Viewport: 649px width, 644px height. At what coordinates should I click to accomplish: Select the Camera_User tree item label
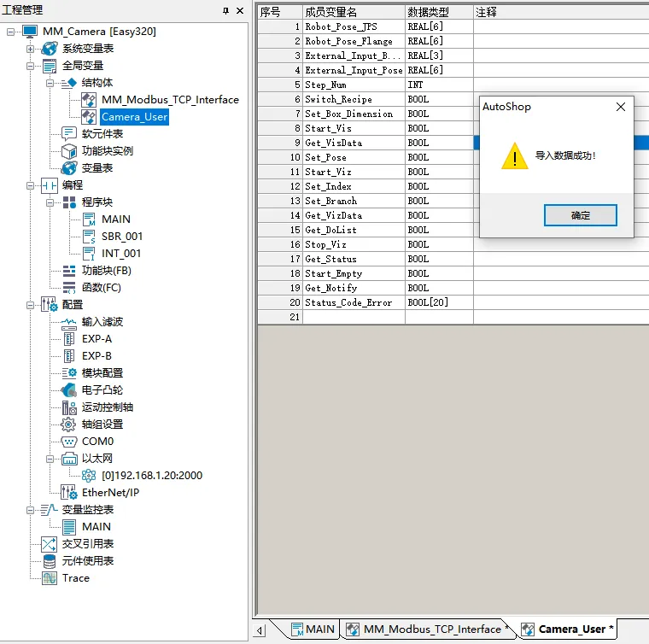pyautogui.click(x=135, y=117)
